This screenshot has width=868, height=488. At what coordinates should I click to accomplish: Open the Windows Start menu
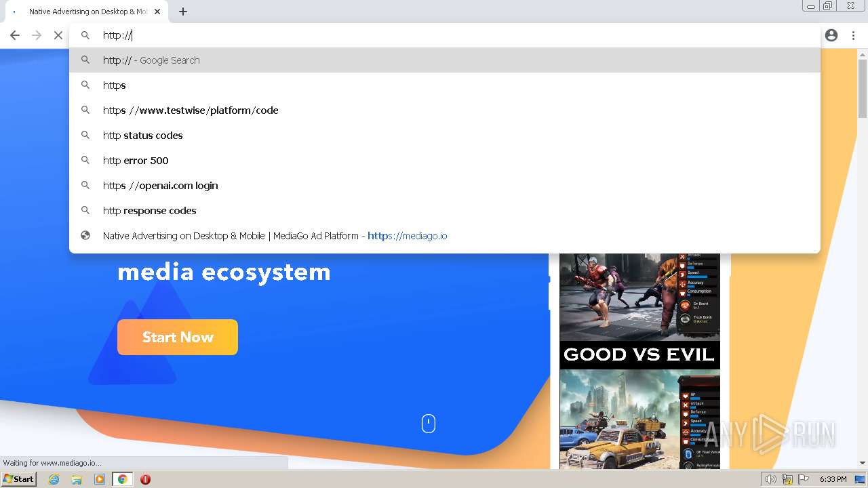coord(18,479)
